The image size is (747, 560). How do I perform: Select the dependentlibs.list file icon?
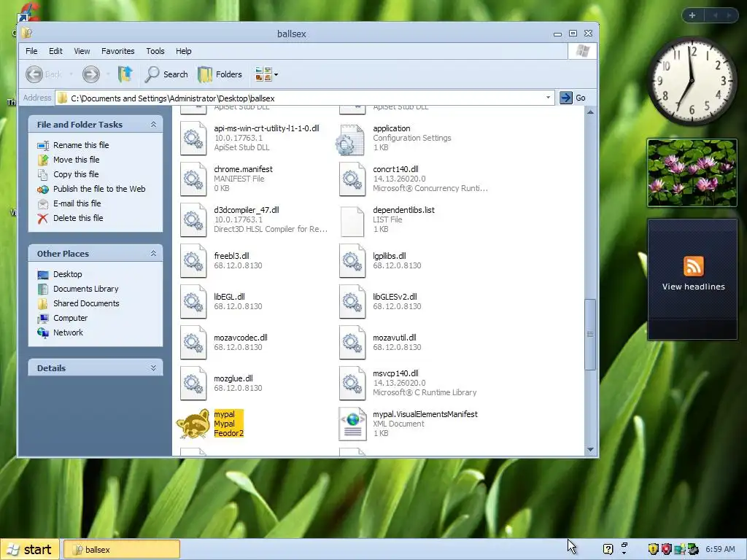tap(352, 221)
